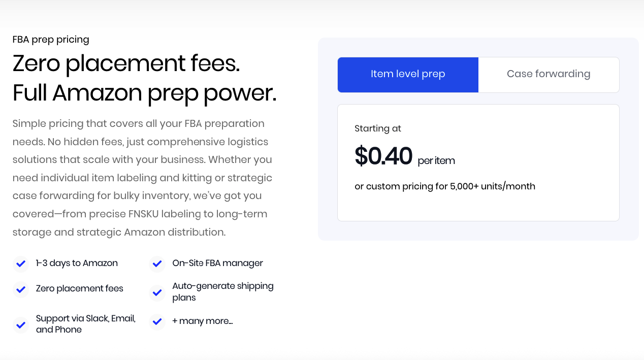Click the '+ many more...' feature text

coord(202,321)
